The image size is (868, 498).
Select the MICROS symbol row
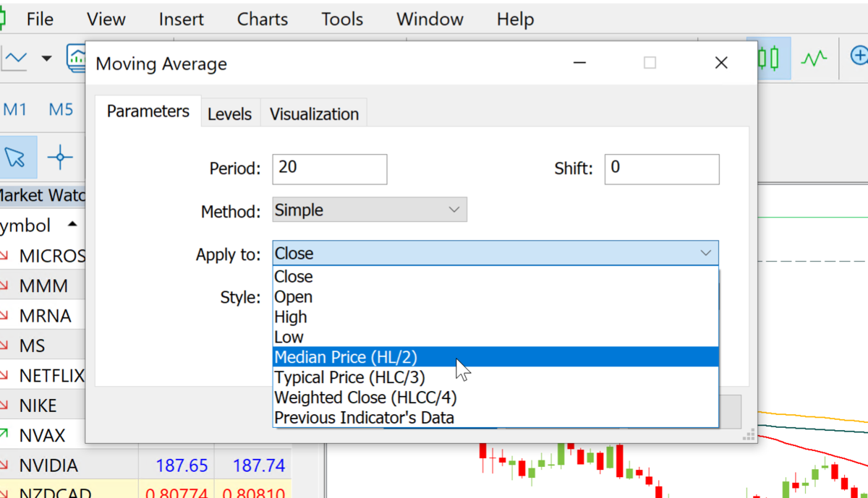click(x=43, y=256)
